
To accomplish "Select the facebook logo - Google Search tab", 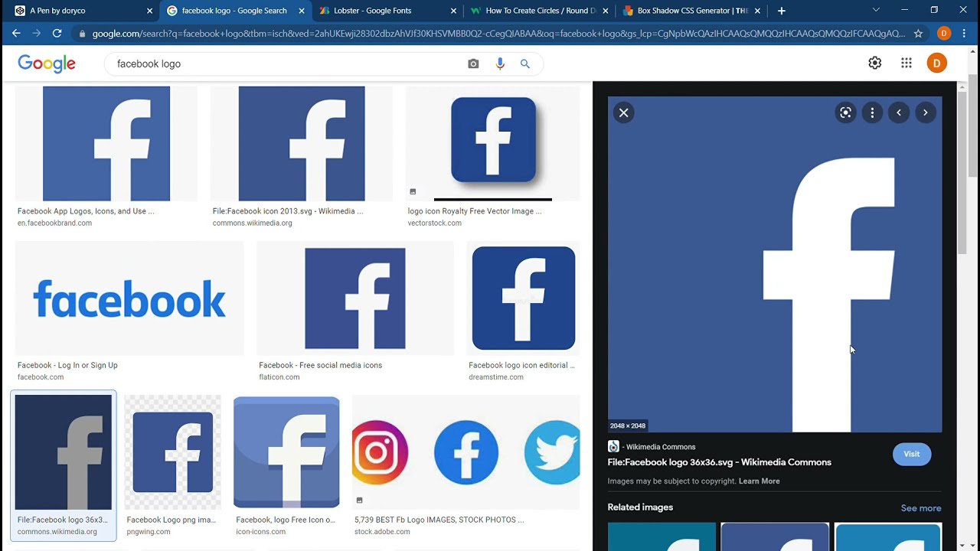I will coord(234,11).
